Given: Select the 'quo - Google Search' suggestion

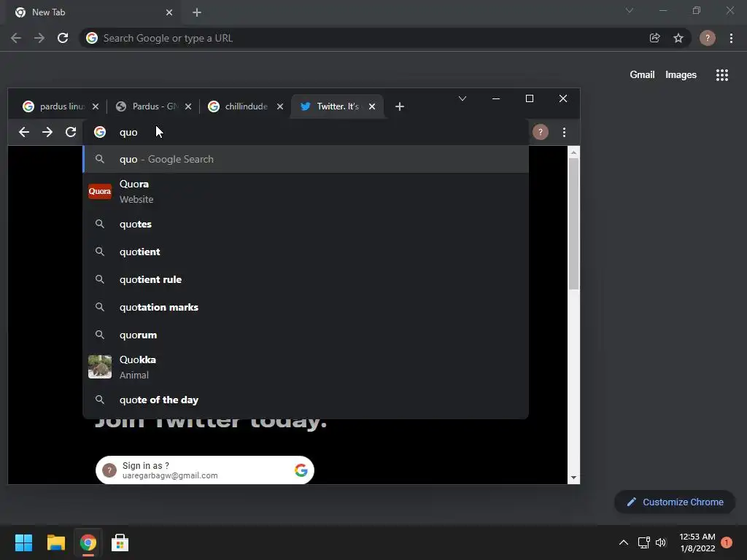Looking at the screenshot, I should 306,159.
